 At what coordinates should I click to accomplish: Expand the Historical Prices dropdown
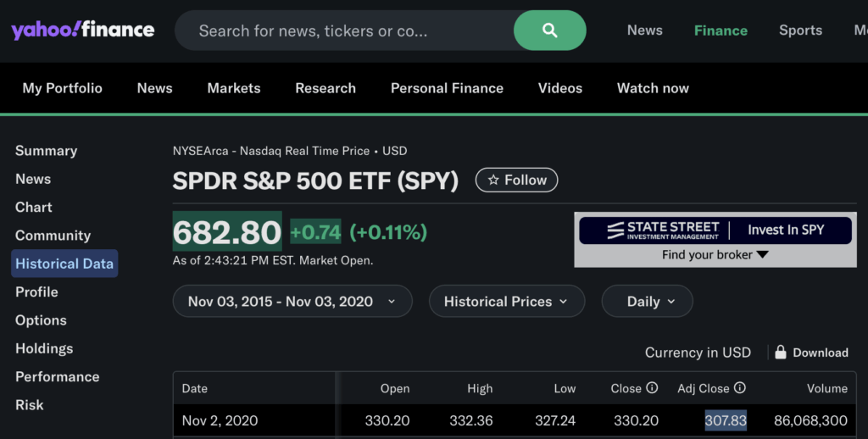[506, 301]
